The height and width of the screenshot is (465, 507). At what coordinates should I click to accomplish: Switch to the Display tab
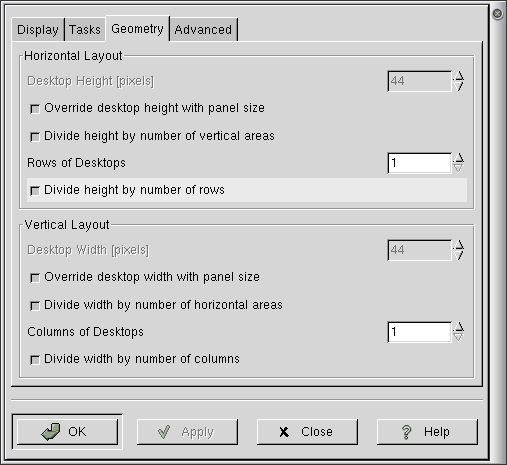(38, 30)
